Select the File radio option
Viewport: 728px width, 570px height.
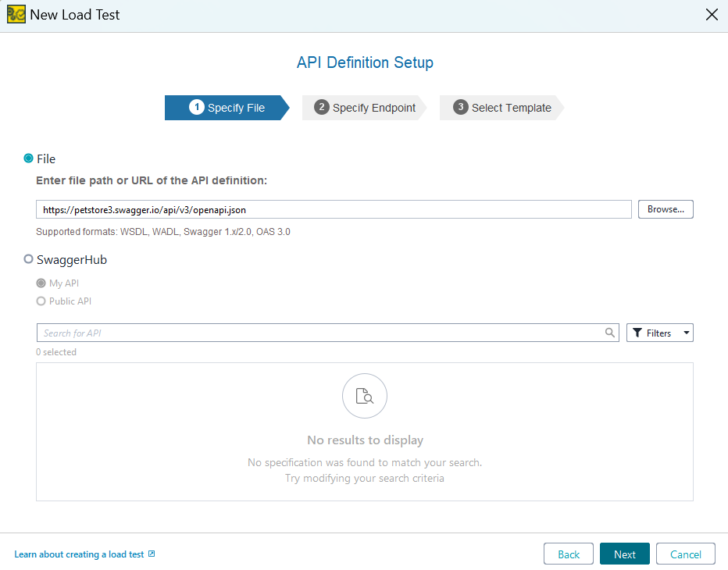tap(27, 159)
